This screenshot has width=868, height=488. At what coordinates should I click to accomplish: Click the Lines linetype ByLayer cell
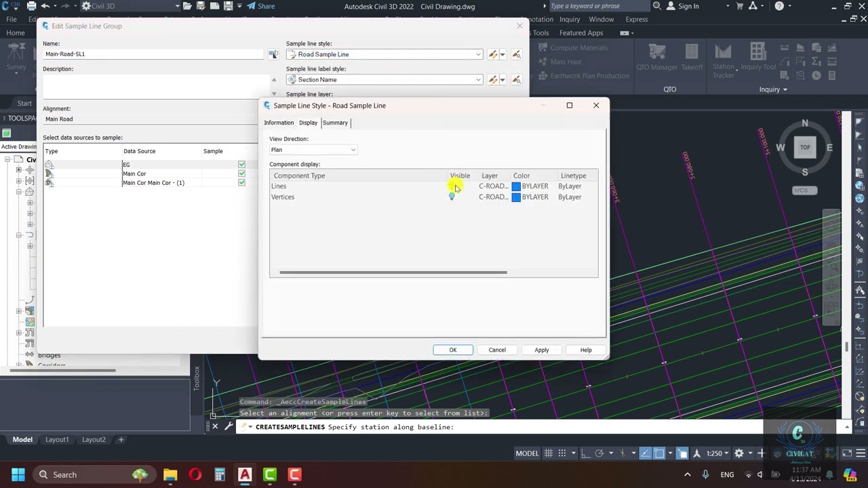pyautogui.click(x=570, y=186)
